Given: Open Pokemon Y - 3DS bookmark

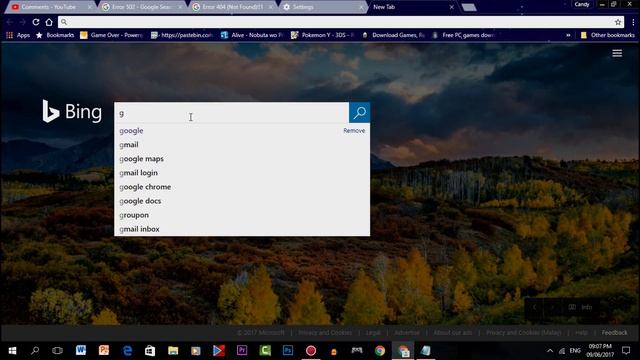Looking at the screenshot, I should pyautogui.click(x=322, y=35).
